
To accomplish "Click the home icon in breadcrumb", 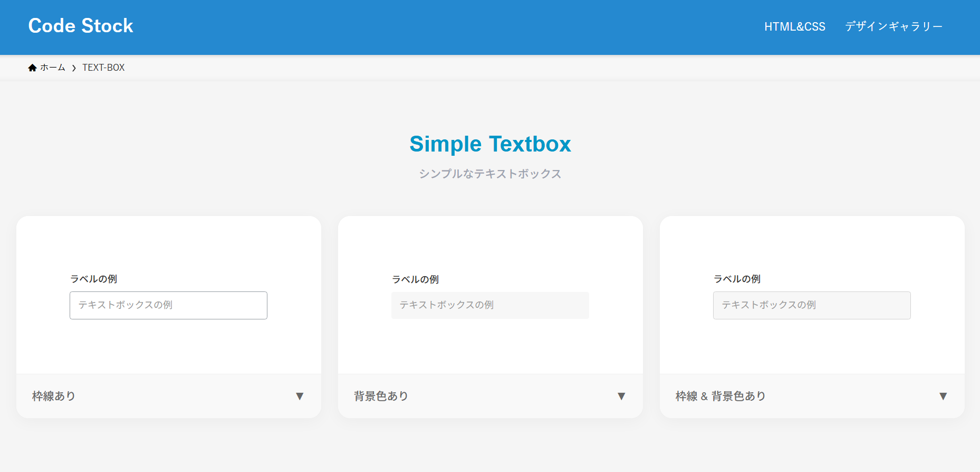I will click(33, 68).
